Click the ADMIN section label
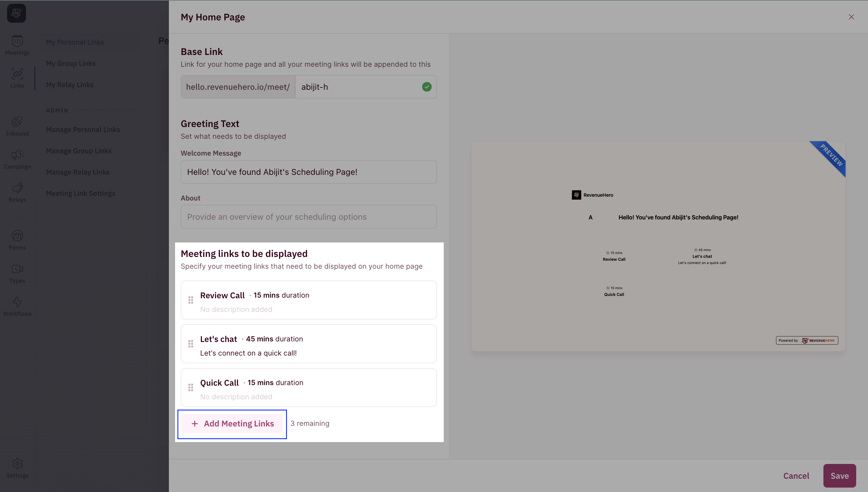Viewport: 868px width, 492px height. coord(57,110)
